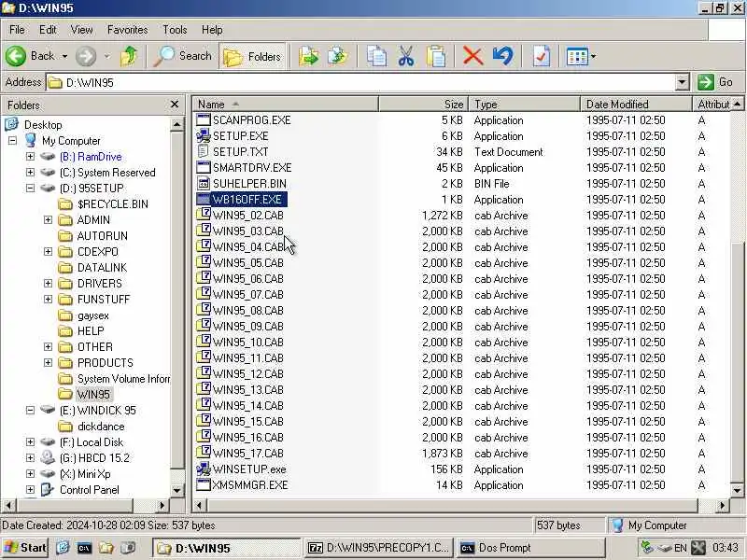
Task: Sort by the Type column header
Action: click(524, 105)
